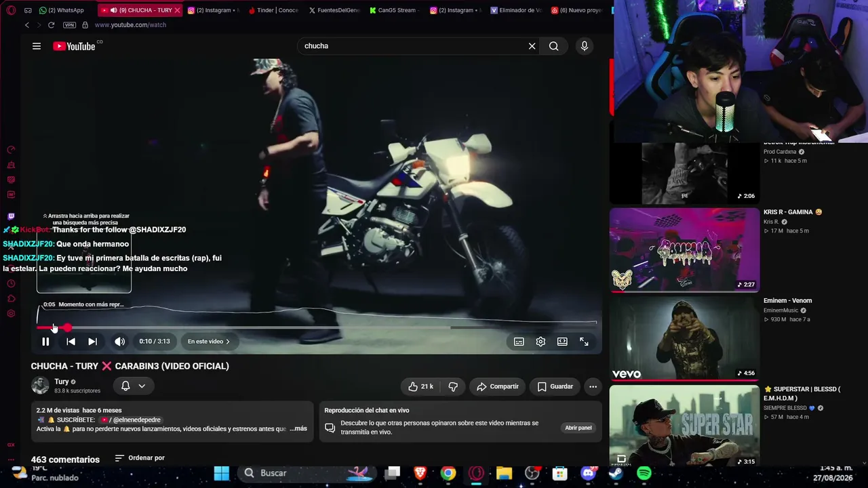The height and width of the screenshot is (488, 868).
Task: Switch to the Tinder browser tab
Action: coord(273,10)
